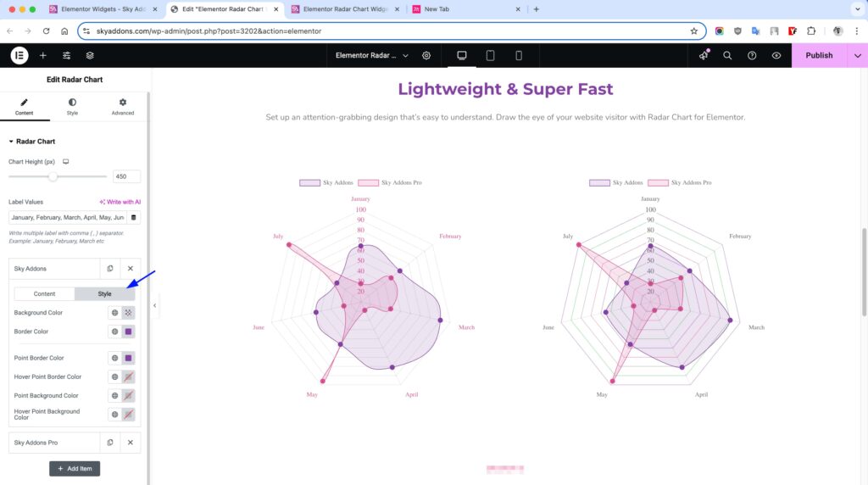Pick the Border Color swatch
Screen dimensions: 868x485
[129, 332]
